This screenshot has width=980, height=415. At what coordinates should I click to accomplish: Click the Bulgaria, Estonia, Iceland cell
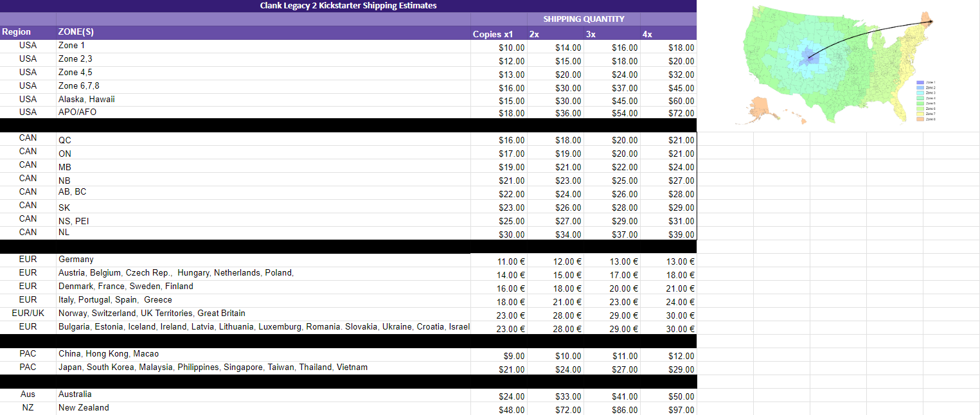(x=263, y=327)
